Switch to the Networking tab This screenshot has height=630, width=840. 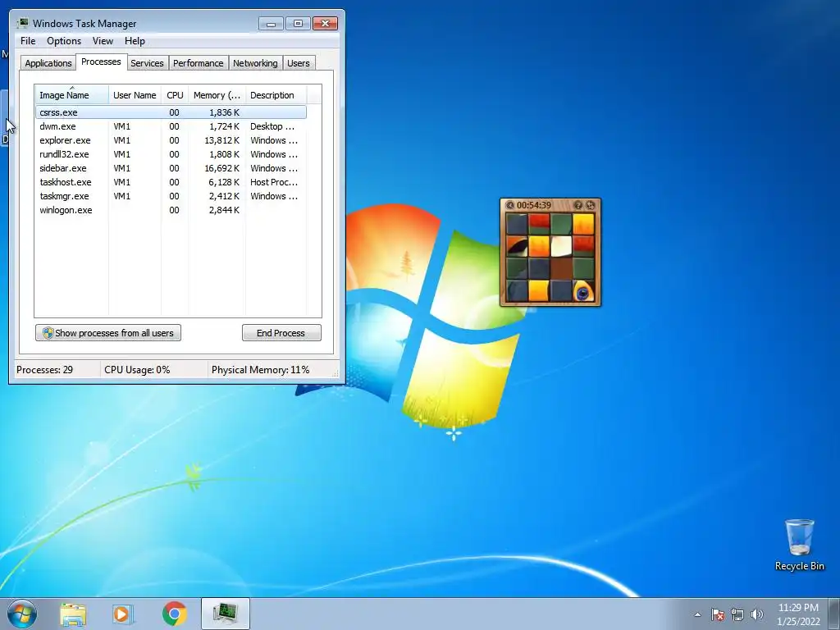coord(255,63)
